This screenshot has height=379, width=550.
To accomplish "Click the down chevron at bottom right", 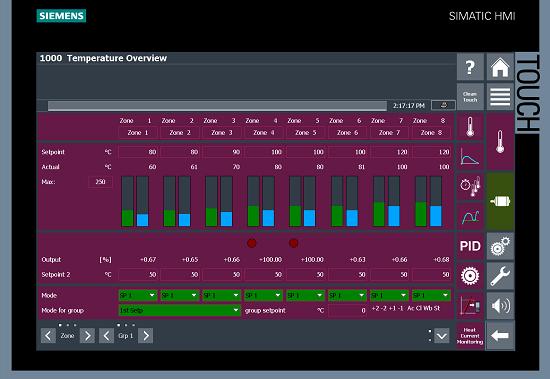I will [x=441, y=336].
